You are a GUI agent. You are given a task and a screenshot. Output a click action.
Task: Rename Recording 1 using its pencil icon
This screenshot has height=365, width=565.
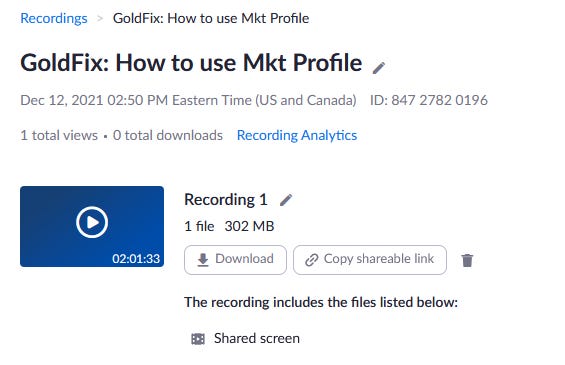click(286, 200)
